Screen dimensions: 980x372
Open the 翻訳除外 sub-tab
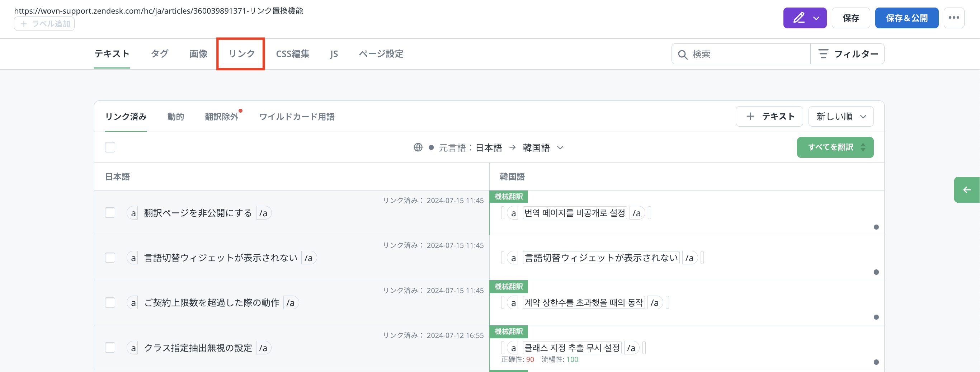[x=221, y=117]
